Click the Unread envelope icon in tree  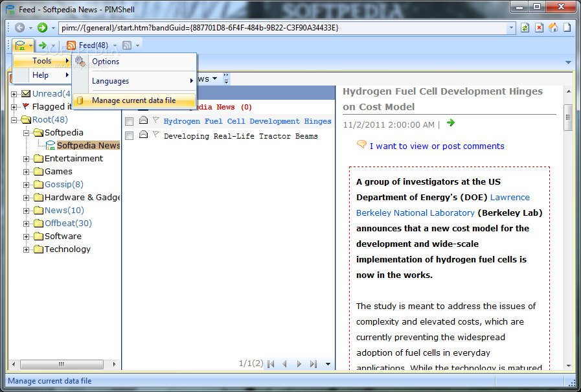[26, 93]
